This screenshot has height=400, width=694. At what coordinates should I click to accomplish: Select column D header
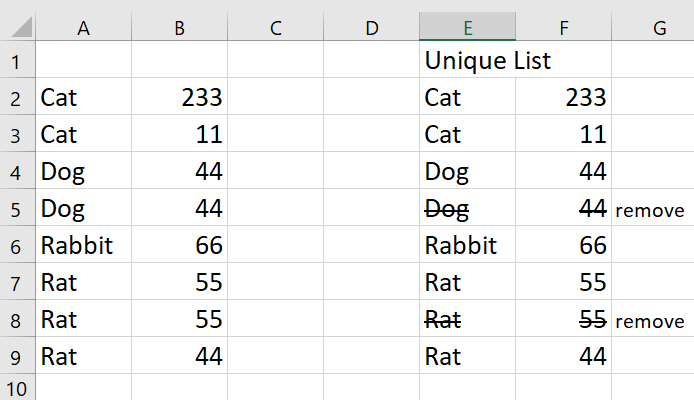pos(372,27)
